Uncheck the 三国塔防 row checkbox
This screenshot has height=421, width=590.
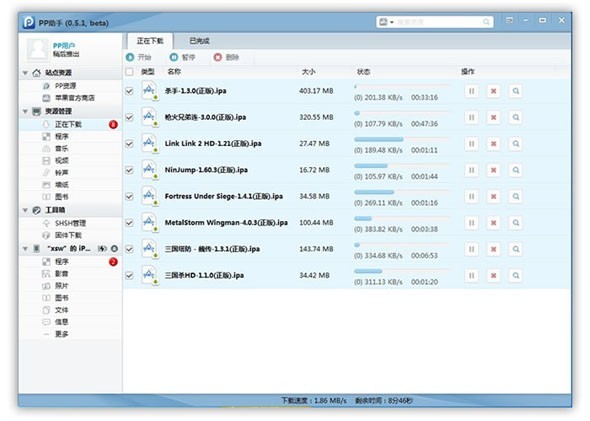click(x=129, y=249)
